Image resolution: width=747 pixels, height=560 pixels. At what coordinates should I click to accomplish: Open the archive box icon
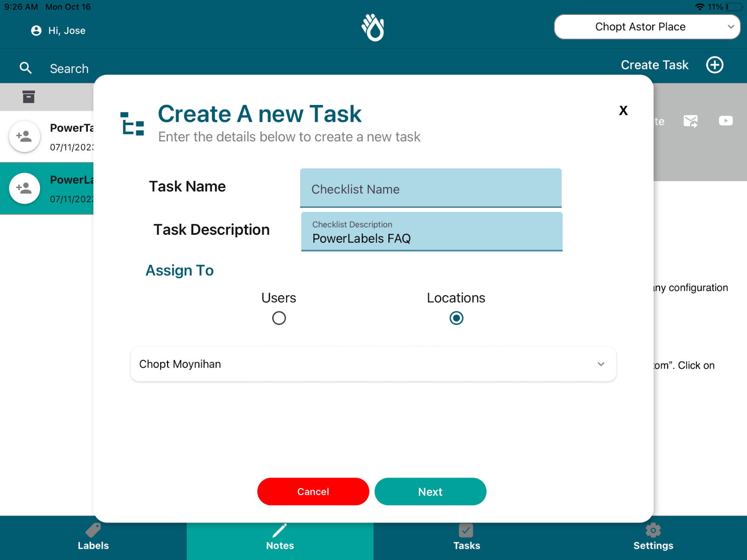pyautogui.click(x=28, y=97)
